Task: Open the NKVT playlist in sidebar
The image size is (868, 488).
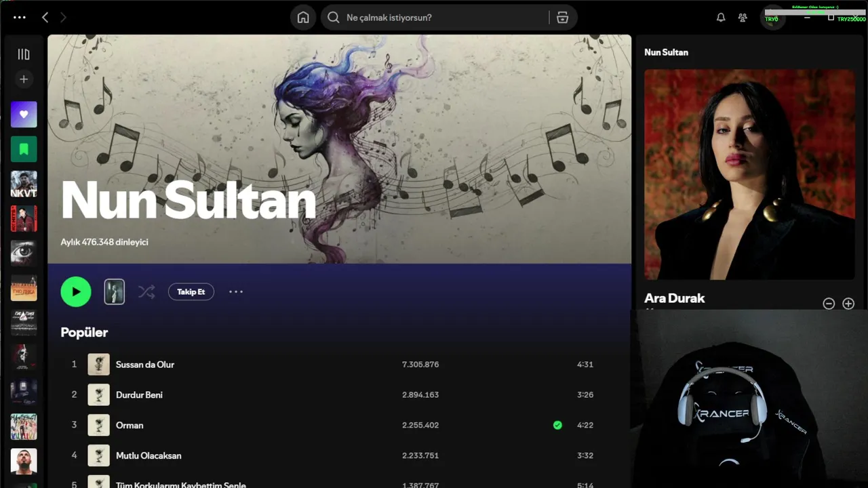Action: 24,184
